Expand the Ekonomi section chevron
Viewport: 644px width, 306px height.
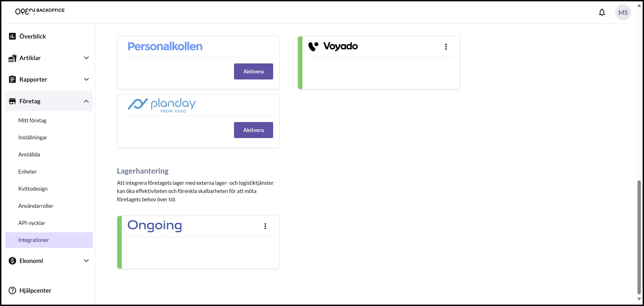(x=86, y=261)
